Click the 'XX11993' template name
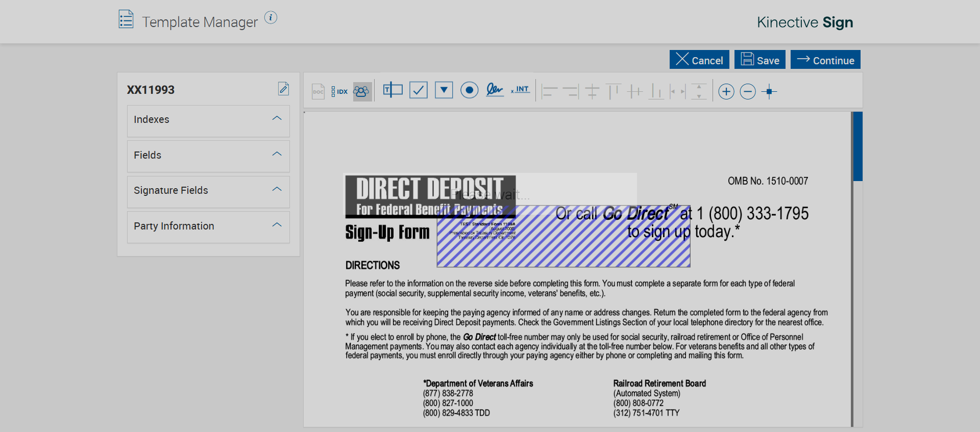Viewport: 980px width, 432px height. tap(151, 90)
